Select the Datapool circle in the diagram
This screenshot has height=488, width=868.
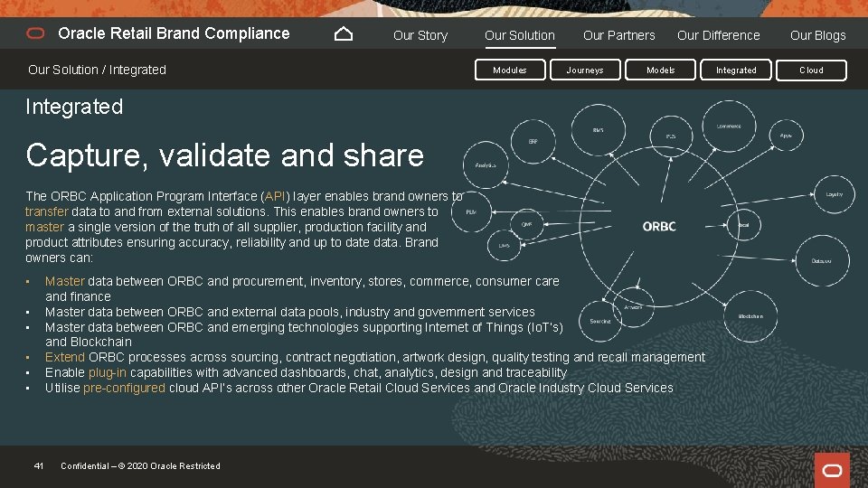click(822, 260)
